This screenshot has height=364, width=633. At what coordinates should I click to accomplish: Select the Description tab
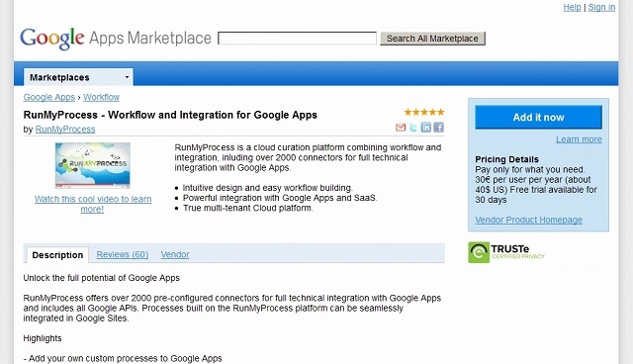57,255
